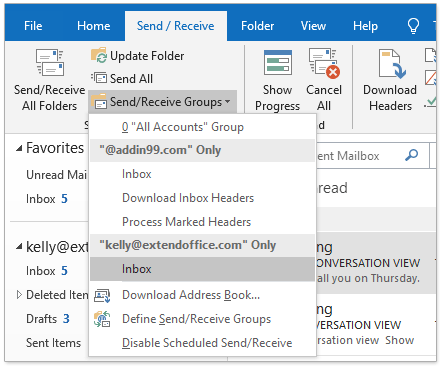Click Send/Receive All Folders icon

pos(50,62)
